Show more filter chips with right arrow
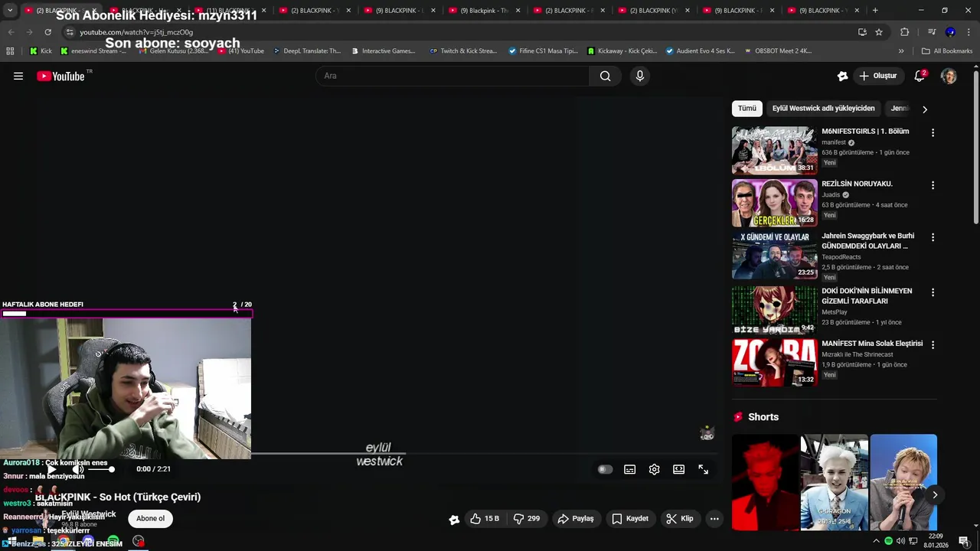This screenshot has width=980, height=551. click(x=924, y=109)
